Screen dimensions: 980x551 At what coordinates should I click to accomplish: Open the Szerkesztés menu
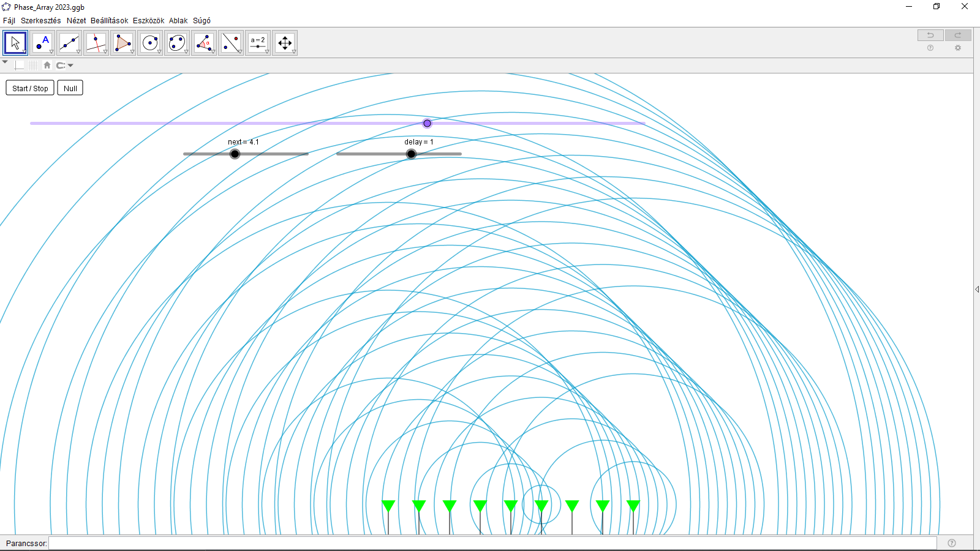click(40, 20)
